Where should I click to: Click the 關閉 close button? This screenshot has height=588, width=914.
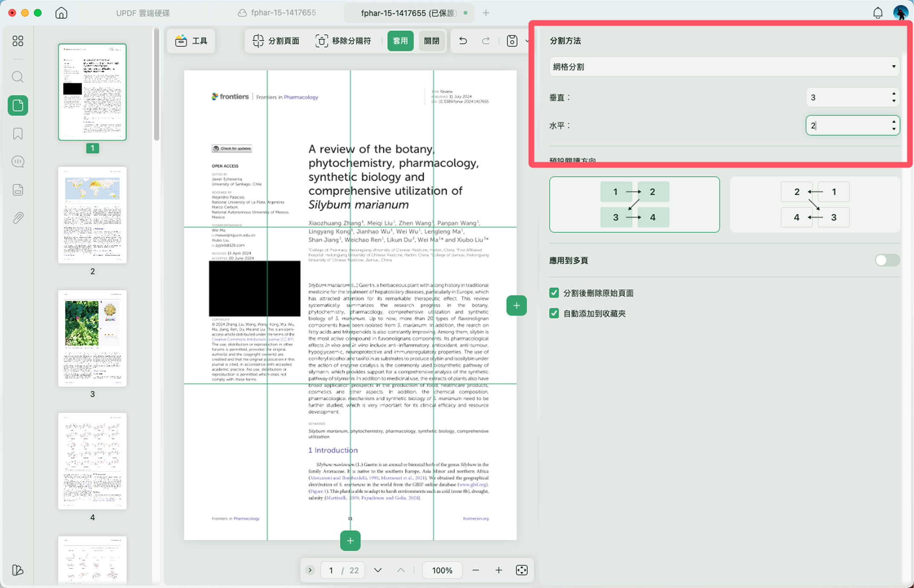[x=431, y=41]
